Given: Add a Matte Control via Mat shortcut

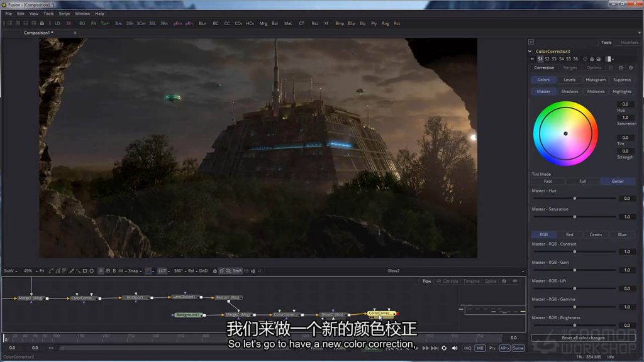Looking at the screenshot, I should [288, 23].
